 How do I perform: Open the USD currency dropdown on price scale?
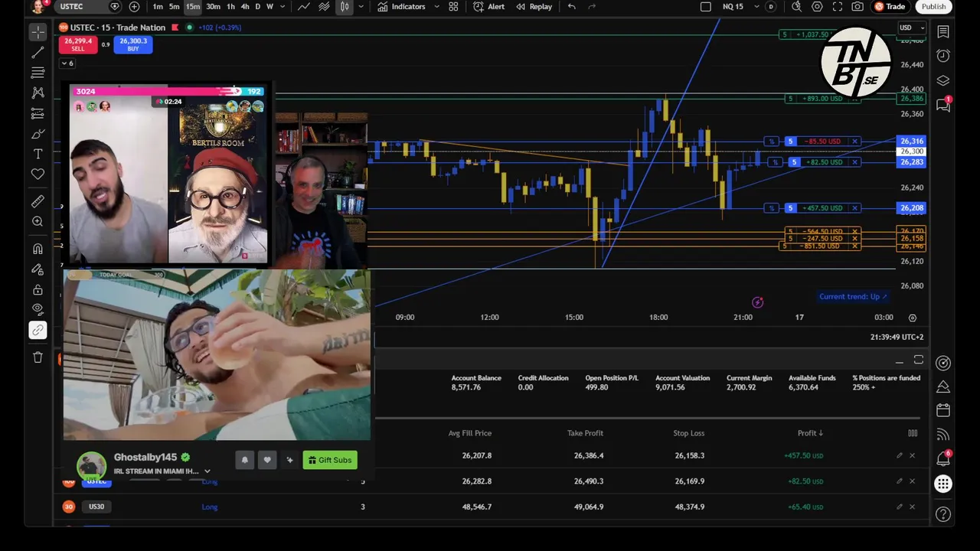(x=912, y=28)
